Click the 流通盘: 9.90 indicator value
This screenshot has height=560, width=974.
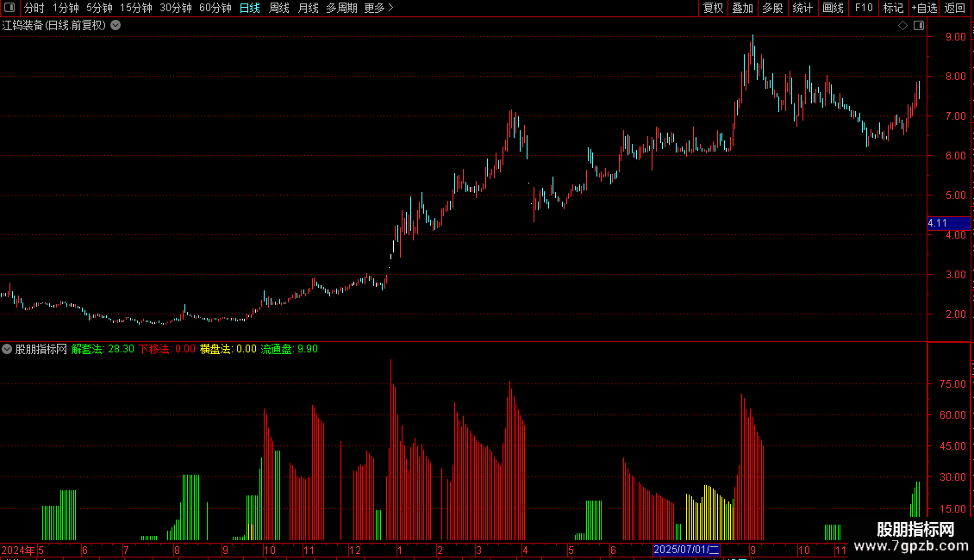click(289, 349)
